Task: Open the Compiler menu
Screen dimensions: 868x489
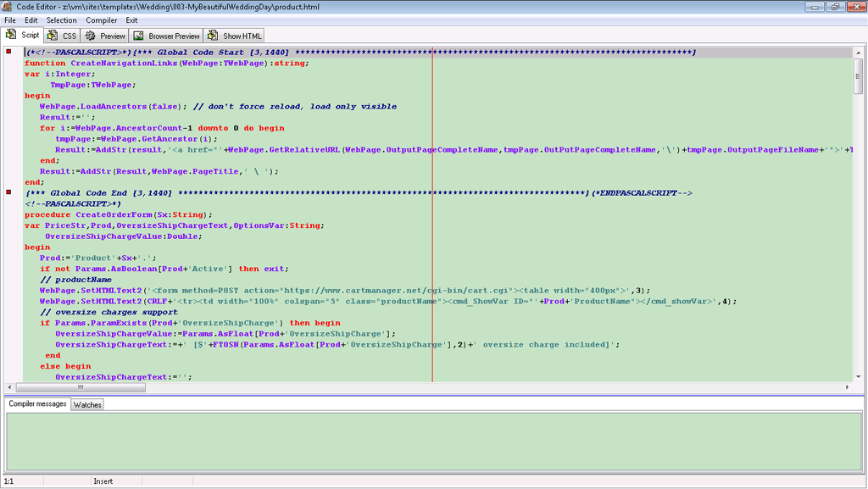Action: [102, 19]
